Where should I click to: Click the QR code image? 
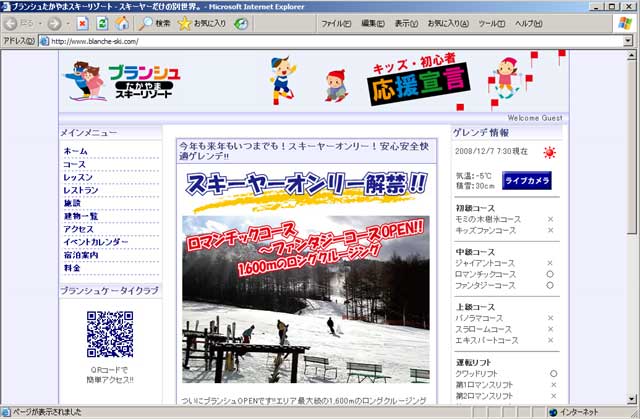coord(110,335)
